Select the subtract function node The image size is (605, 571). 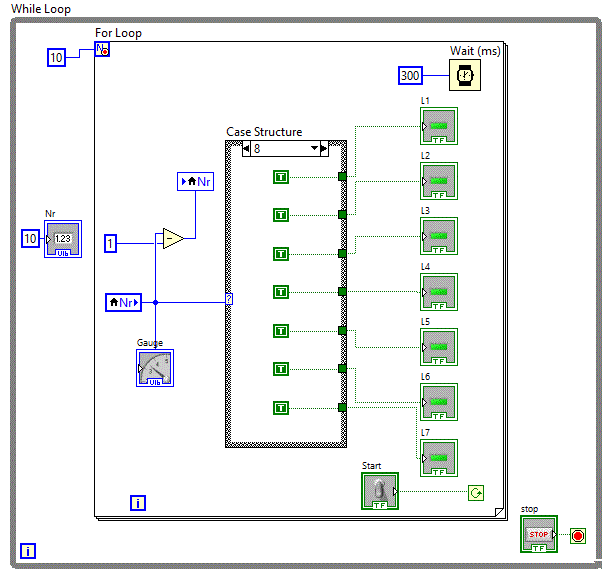click(x=172, y=239)
